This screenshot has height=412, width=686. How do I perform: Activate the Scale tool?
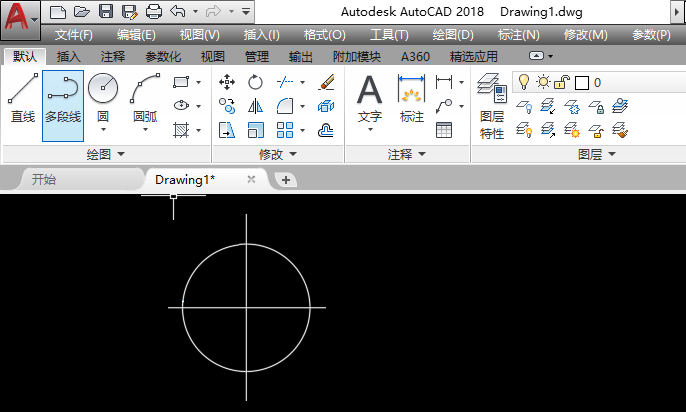click(x=255, y=130)
